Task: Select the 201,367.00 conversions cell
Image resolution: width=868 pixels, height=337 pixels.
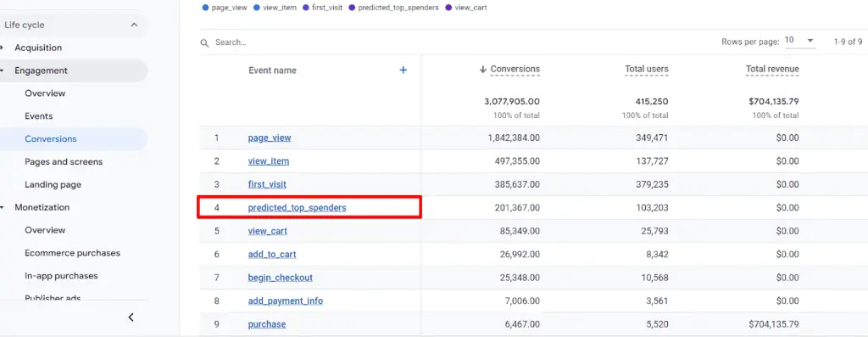Action: click(x=517, y=208)
